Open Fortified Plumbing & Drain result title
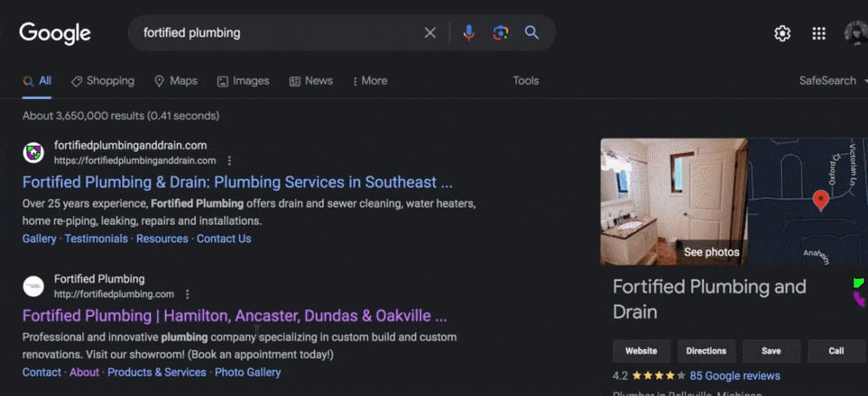Screen dimensions: 868x396 pos(238,181)
